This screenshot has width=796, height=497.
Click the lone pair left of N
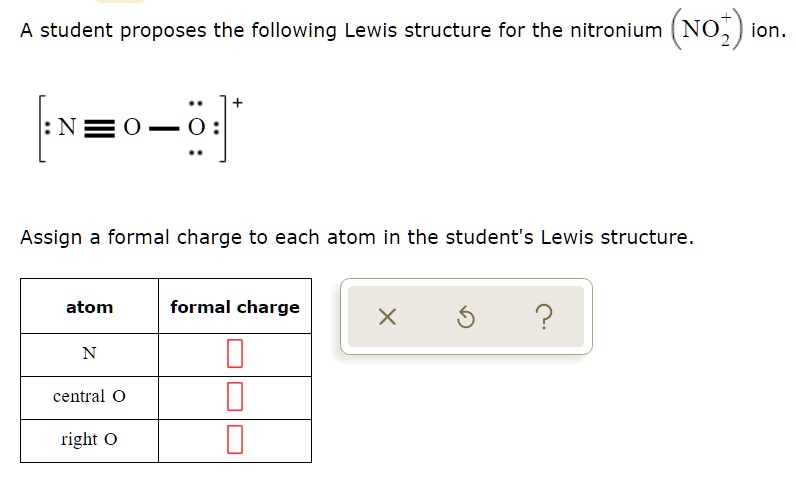(47, 128)
